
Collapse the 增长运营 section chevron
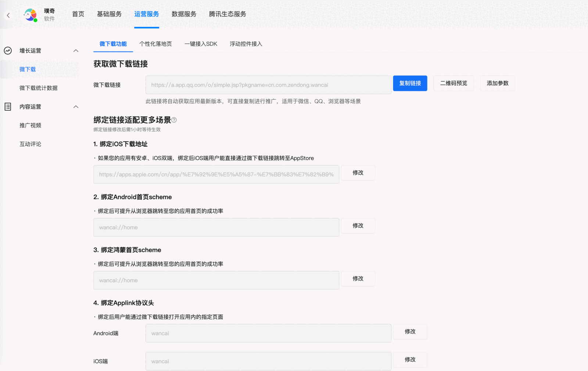click(x=76, y=51)
